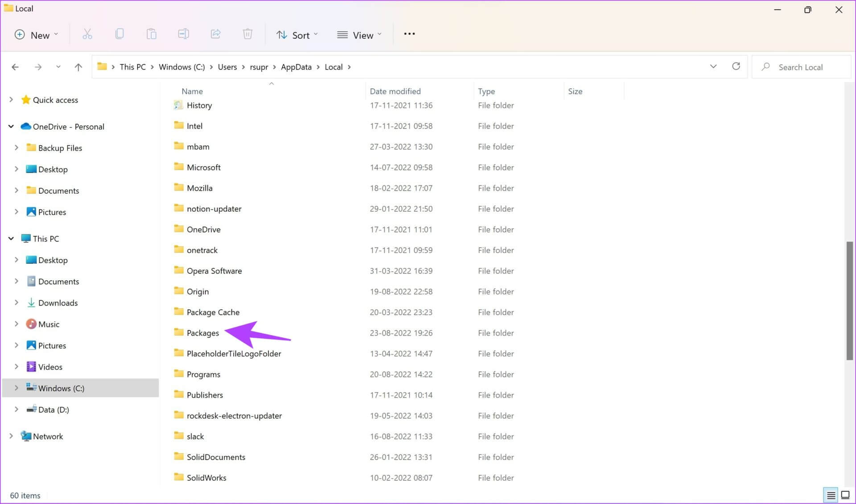Select Documents under This PC
This screenshot has width=856, height=504.
point(58,281)
